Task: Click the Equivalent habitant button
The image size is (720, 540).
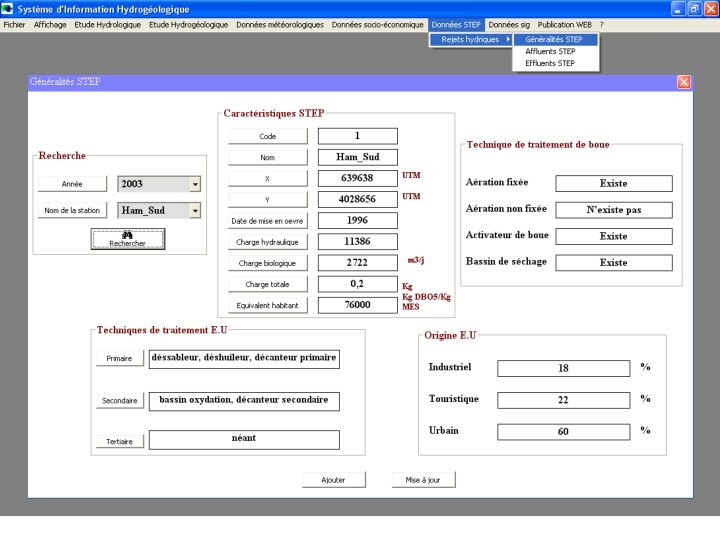Action: (268, 305)
